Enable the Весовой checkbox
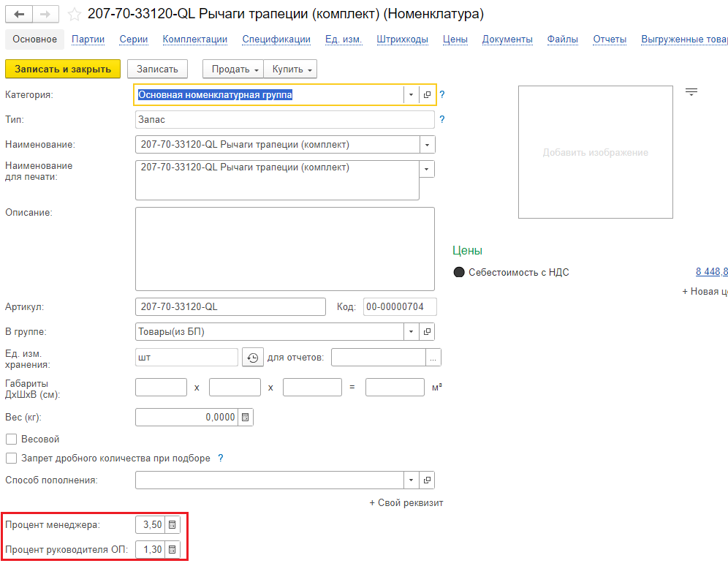Screen dimensions: 728x566 tap(11, 439)
